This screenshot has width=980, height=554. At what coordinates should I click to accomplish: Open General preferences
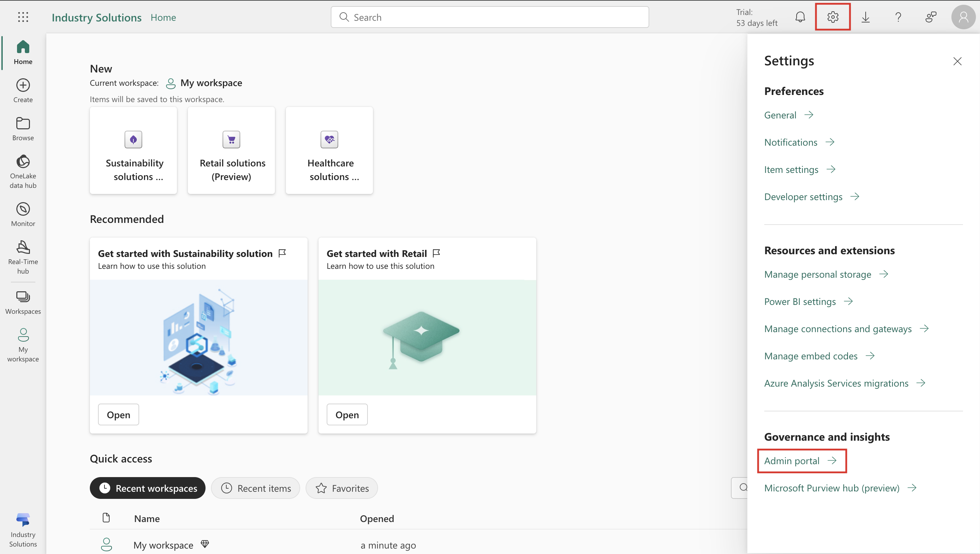(789, 115)
